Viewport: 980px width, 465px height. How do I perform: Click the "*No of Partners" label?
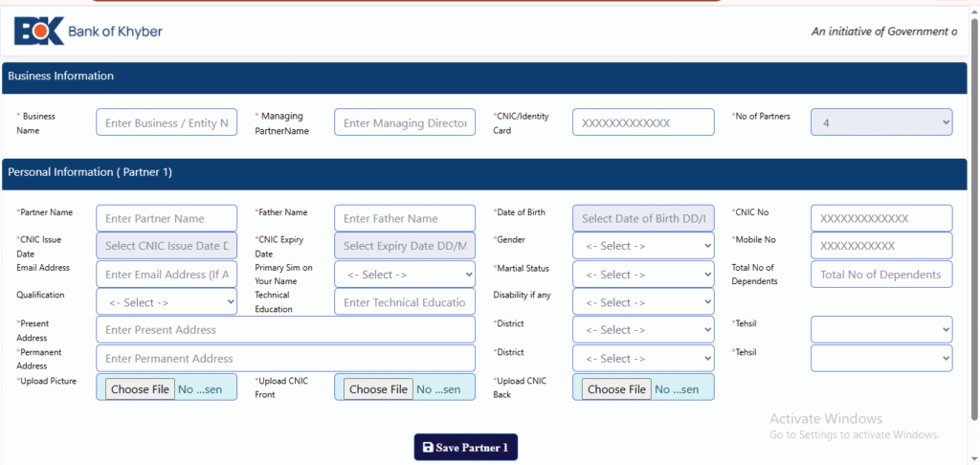tap(761, 117)
